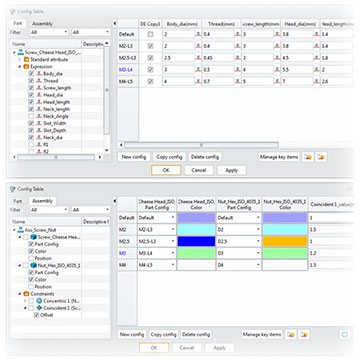Click expression icon beside Default row Body_dia value
360x360 pixels.
coord(198,34)
